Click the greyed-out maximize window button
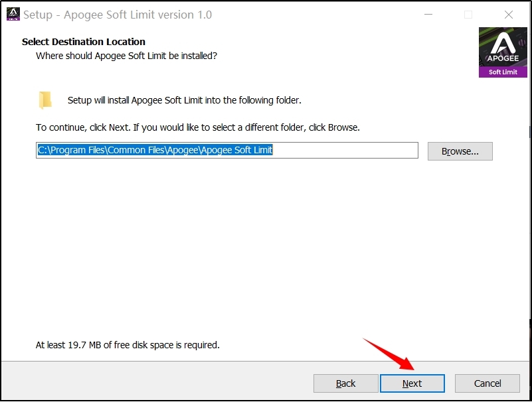532x402 pixels. pos(468,15)
